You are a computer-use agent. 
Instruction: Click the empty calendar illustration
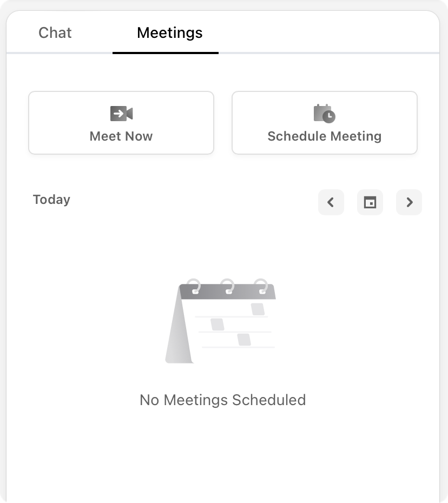[x=220, y=321]
